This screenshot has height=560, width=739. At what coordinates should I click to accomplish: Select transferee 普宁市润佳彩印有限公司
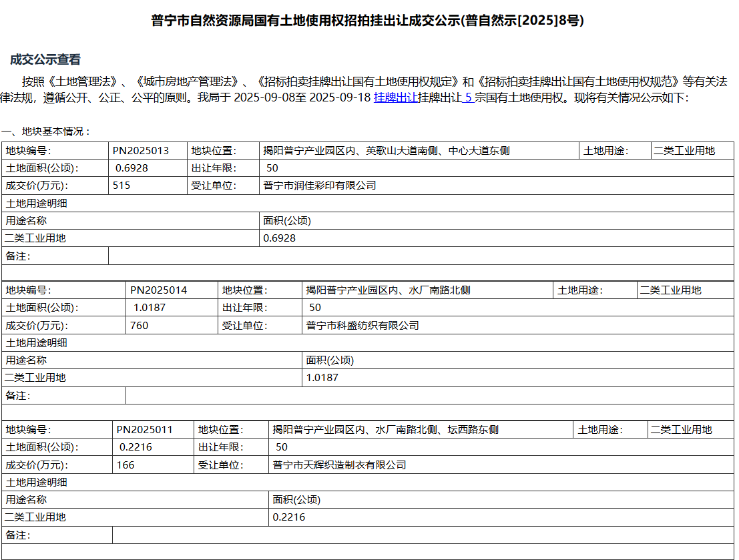[320, 186]
